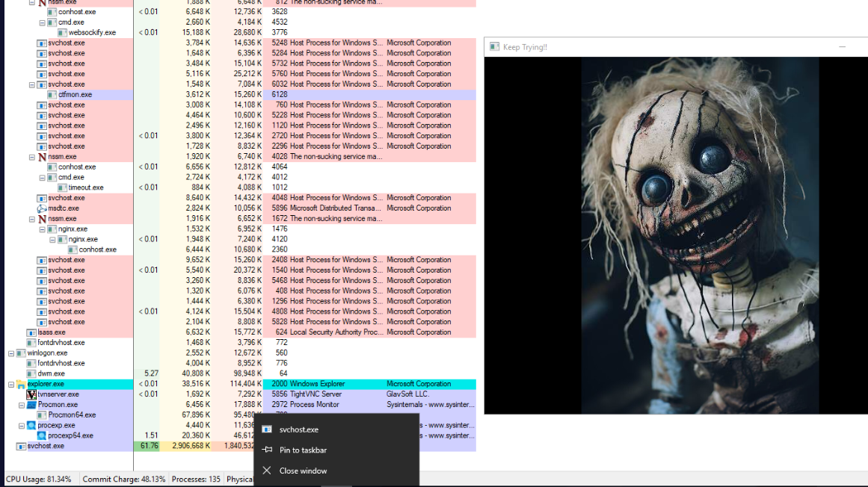
Task: Click the pin icon beside Pin to taskbar
Action: (x=267, y=450)
